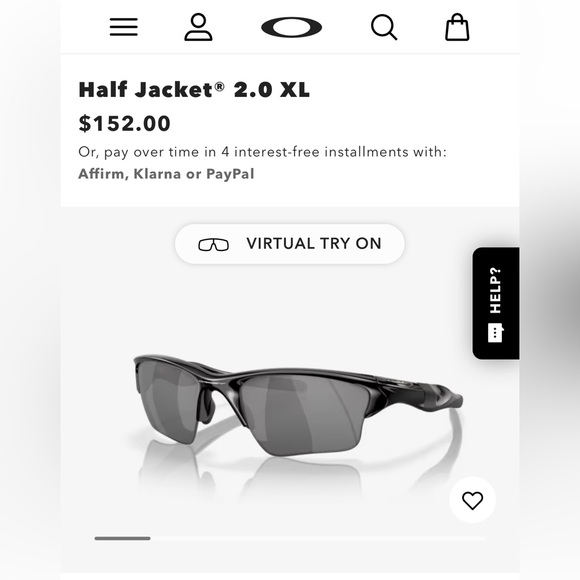Click the $152.00 price
Image resolution: width=580 pixels, height=580 pixels.
124,123
